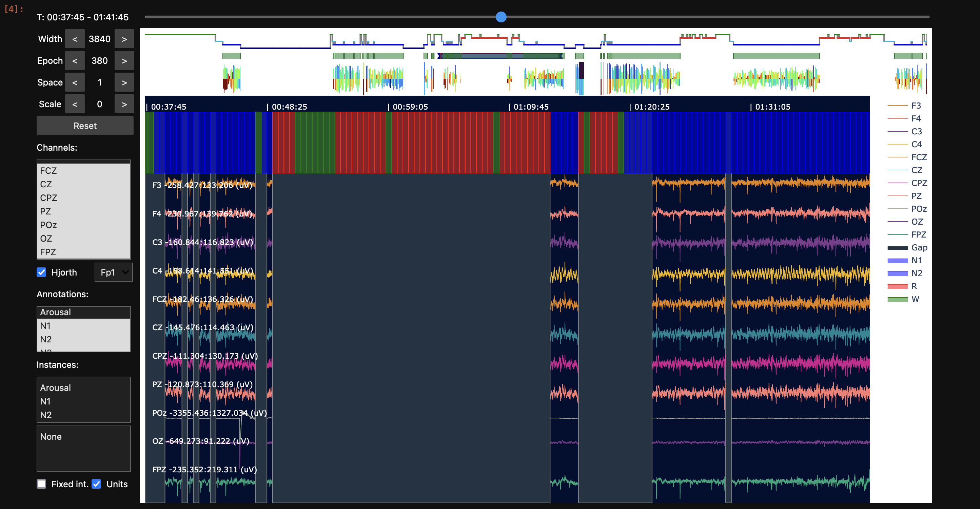Select N2 in the Instances list
Image resolution: width=980 pixels, height=509 pixels.
click(46, 415)
